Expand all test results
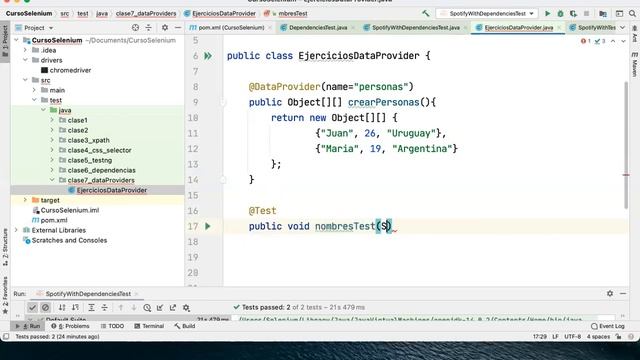640x360 pixels. (x=91, y=307)
